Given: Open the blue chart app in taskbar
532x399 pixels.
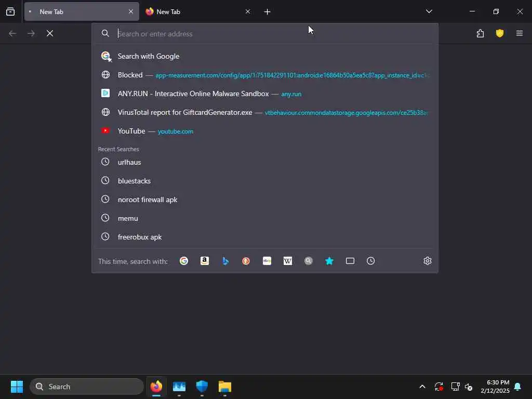Looking at the screenshot, I should 179,387.
